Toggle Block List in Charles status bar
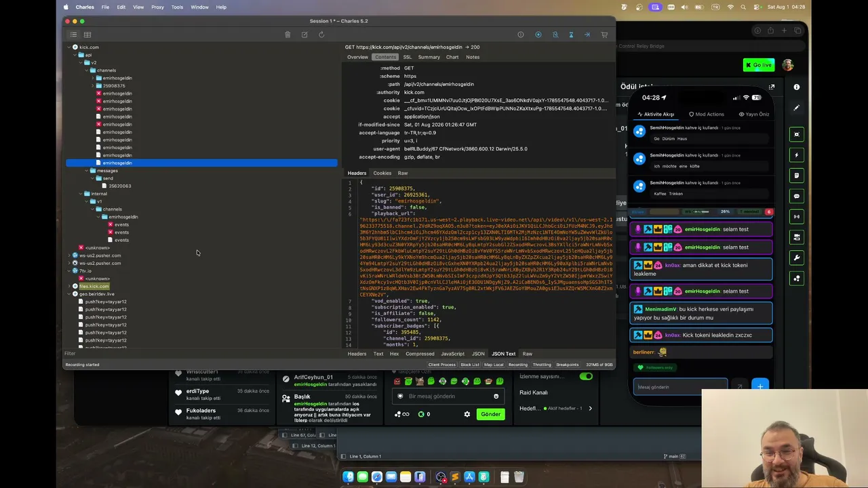 tap(470, 365)
